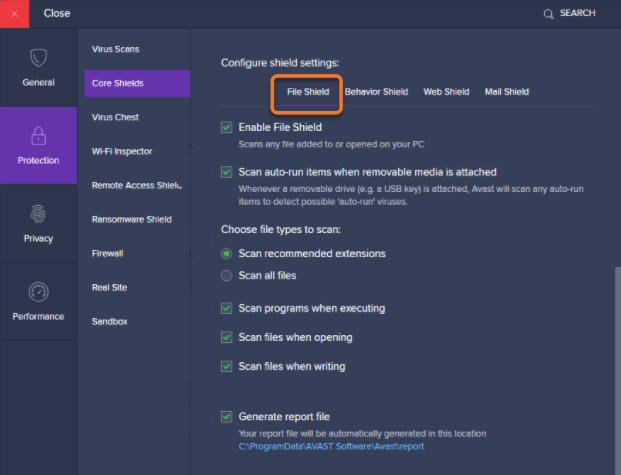Open Remote Access Shield settings

(137, 185)
